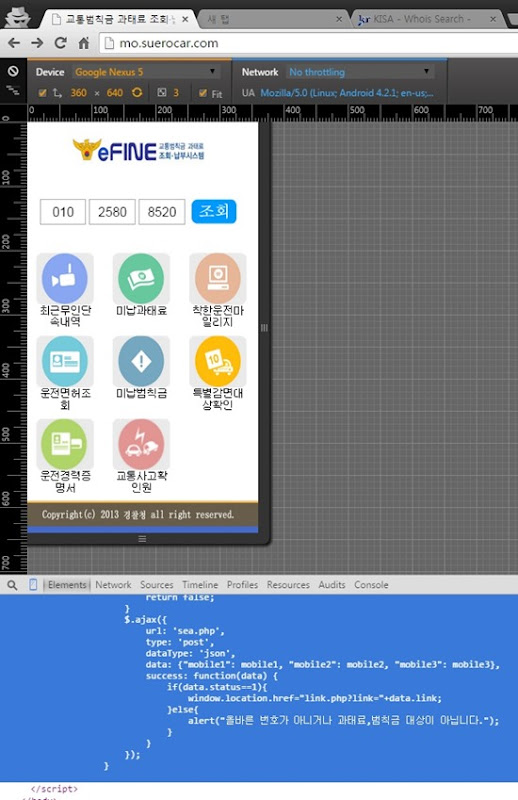Click the phone field containing 8520
Screen dimensions: 518x800
tap(162, 212)
